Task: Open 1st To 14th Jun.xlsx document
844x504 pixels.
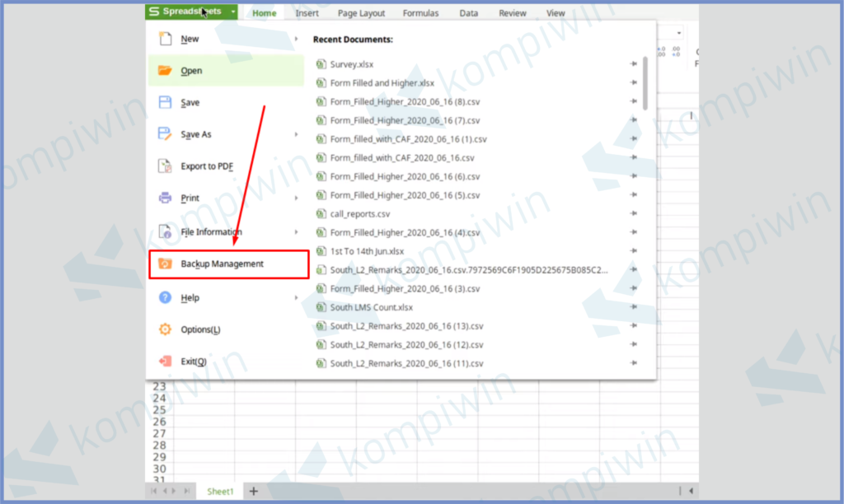Action: (x=367, y=251)
